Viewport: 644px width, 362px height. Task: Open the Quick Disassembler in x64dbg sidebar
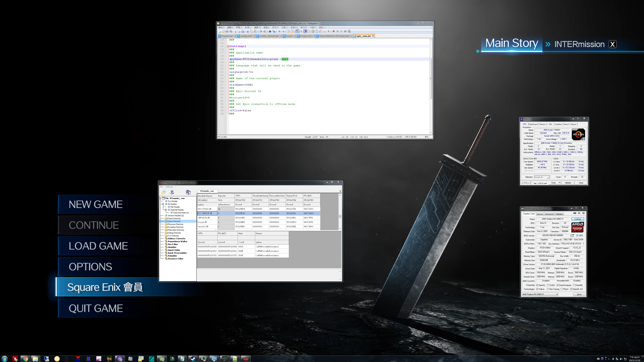[177, 253]
